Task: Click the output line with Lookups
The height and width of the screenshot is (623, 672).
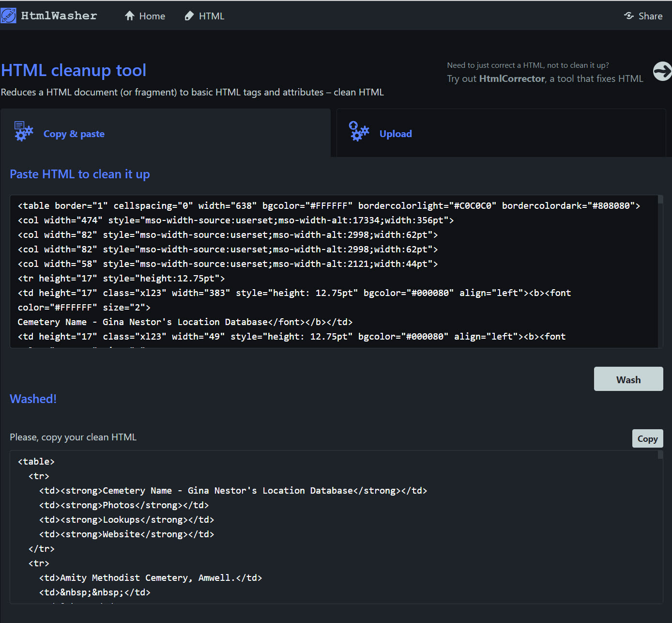Action: tap(126, 519)
